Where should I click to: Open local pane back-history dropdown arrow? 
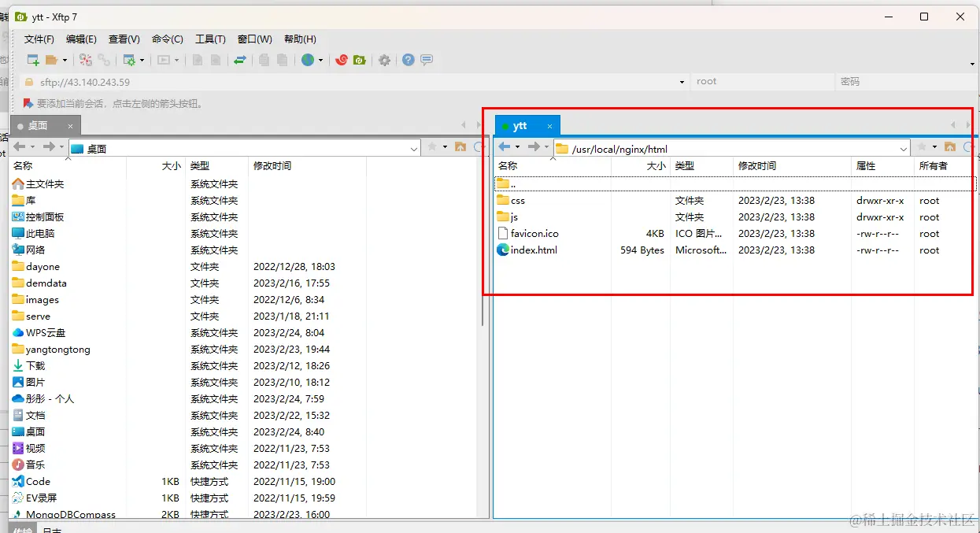click(x=32, y=147)
